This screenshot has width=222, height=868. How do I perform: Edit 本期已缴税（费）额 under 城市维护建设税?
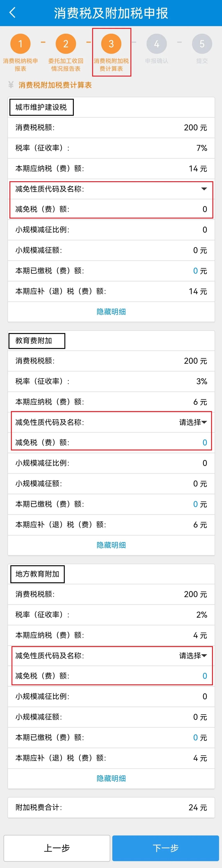point(195,271)
